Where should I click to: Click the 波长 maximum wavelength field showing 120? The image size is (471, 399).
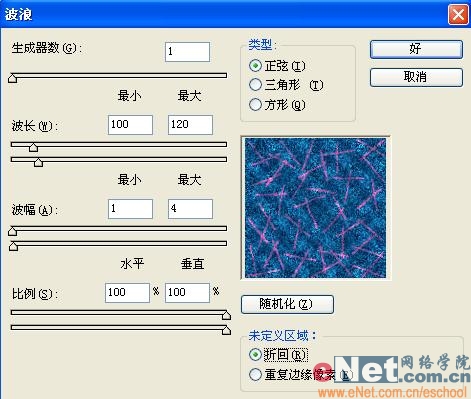tap(190, 125)
